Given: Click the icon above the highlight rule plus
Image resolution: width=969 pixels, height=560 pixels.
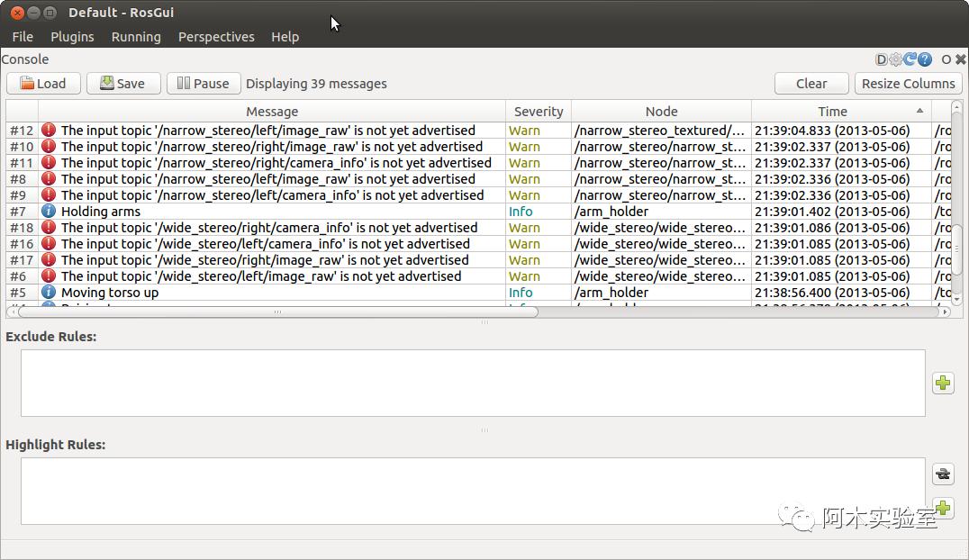Looking at the screenshot, I should pos(943,474).
